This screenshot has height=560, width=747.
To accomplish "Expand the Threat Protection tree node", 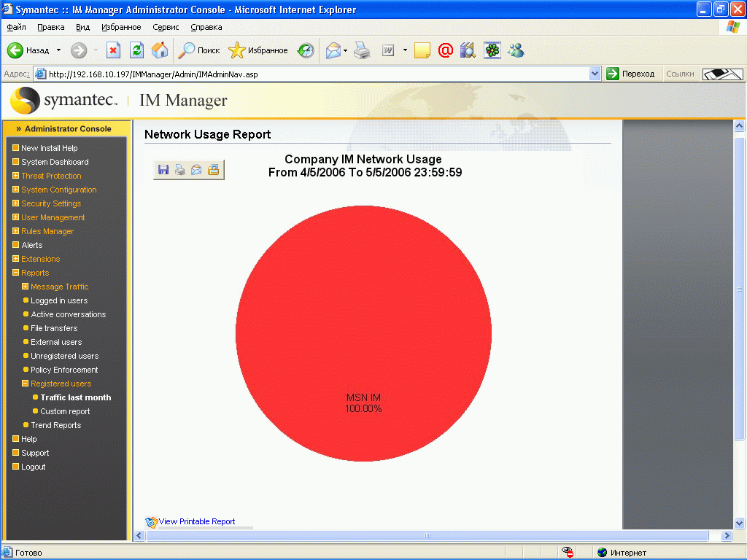I will [x=15, y=175].
